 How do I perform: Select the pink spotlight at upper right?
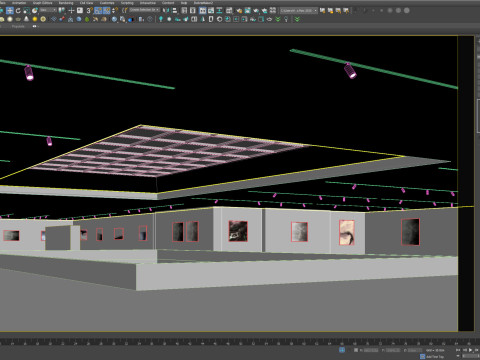pos(350,71)
